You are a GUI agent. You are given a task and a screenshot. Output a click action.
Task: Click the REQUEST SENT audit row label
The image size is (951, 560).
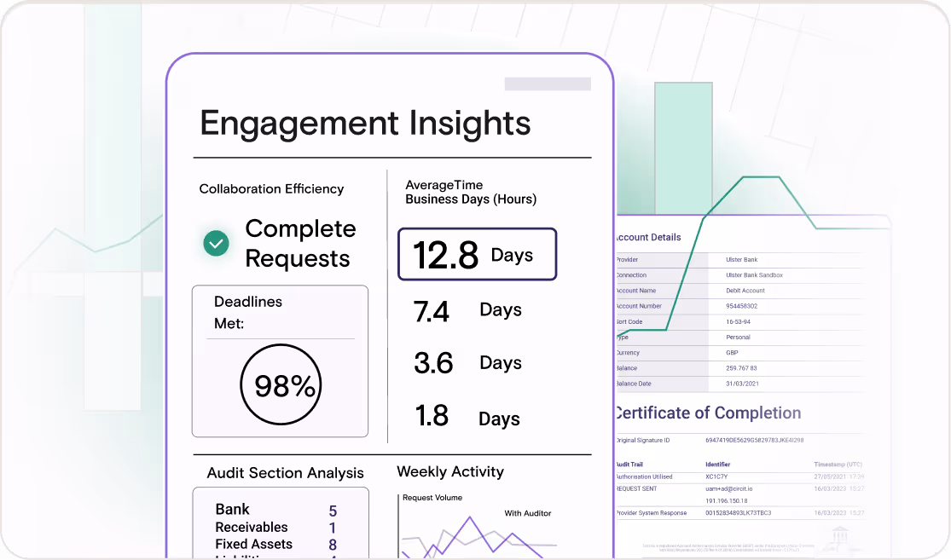click(x=635, y=488)
